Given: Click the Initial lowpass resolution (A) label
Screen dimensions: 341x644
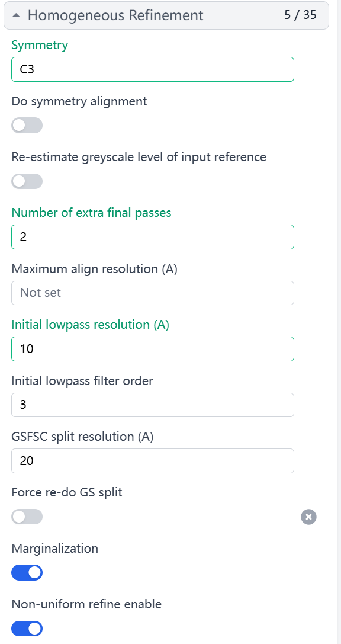Looking at the screenshot, I should tap(90, 325).
